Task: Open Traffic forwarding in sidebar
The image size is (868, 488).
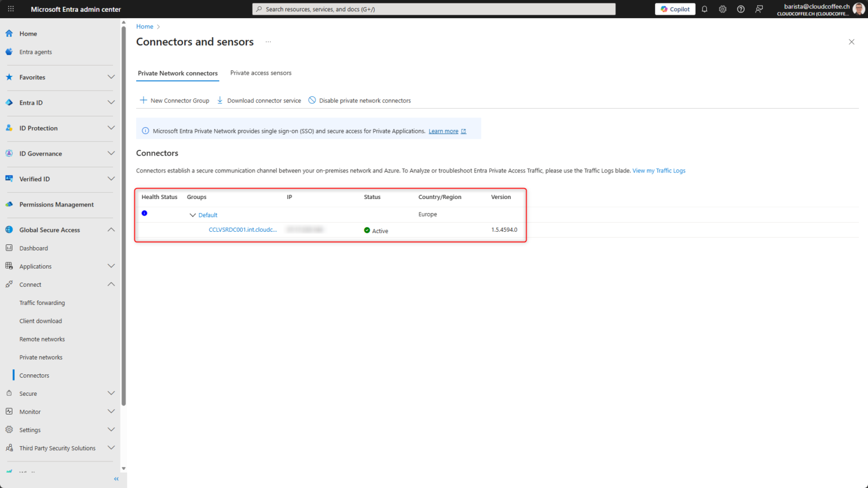Action: 42,303
